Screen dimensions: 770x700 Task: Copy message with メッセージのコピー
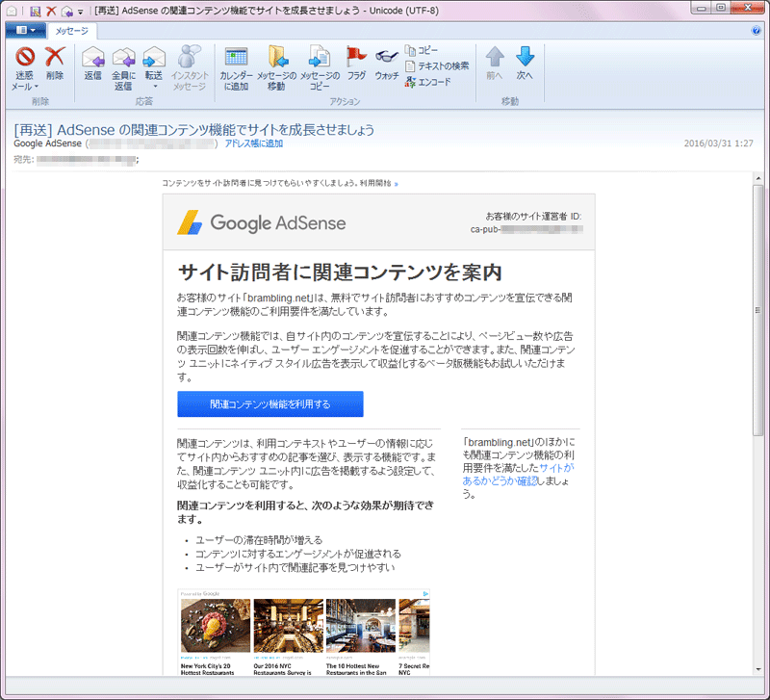click(320, 68)
